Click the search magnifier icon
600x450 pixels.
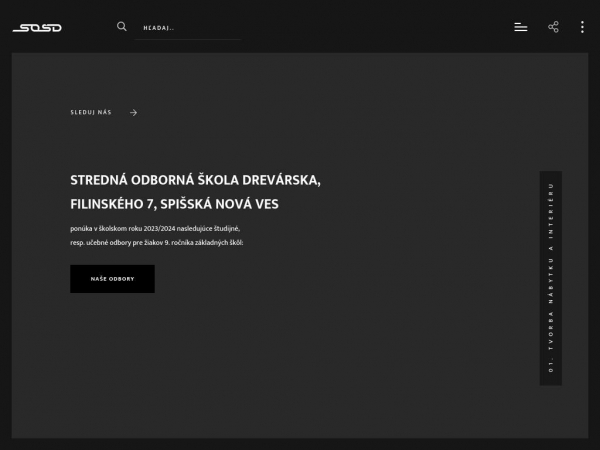pos(122,26)
